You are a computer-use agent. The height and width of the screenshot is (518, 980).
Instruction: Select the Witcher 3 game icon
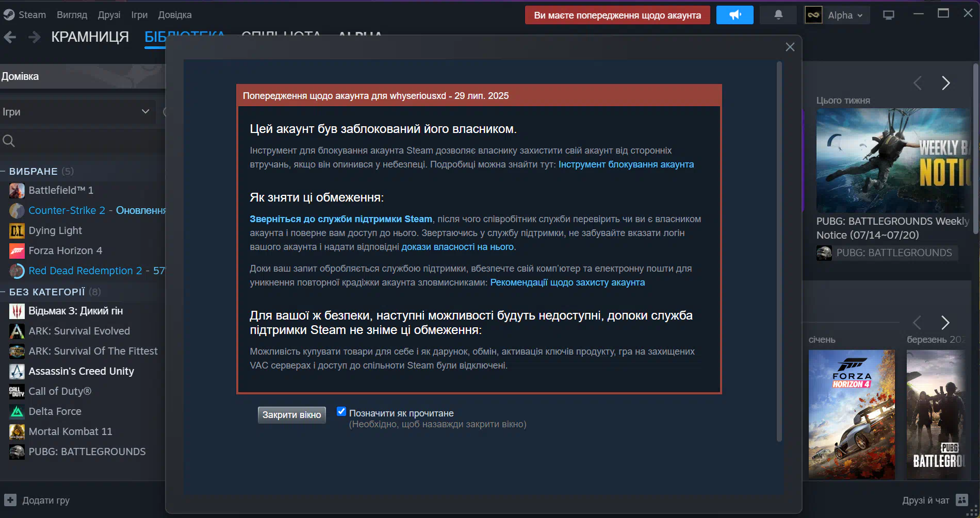pos(17,311)
